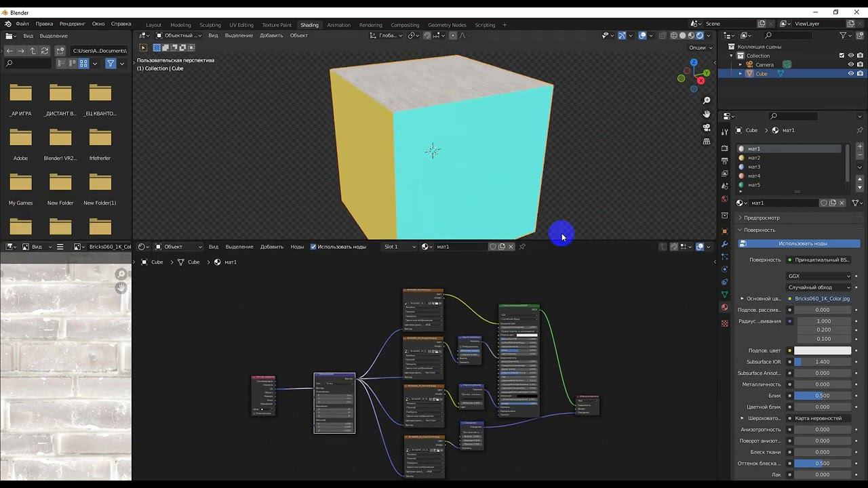Image resolution: width=868 pixels, height=488 pixels.
Task: Hide the Cube in the outliner
Action: [850, 73]
